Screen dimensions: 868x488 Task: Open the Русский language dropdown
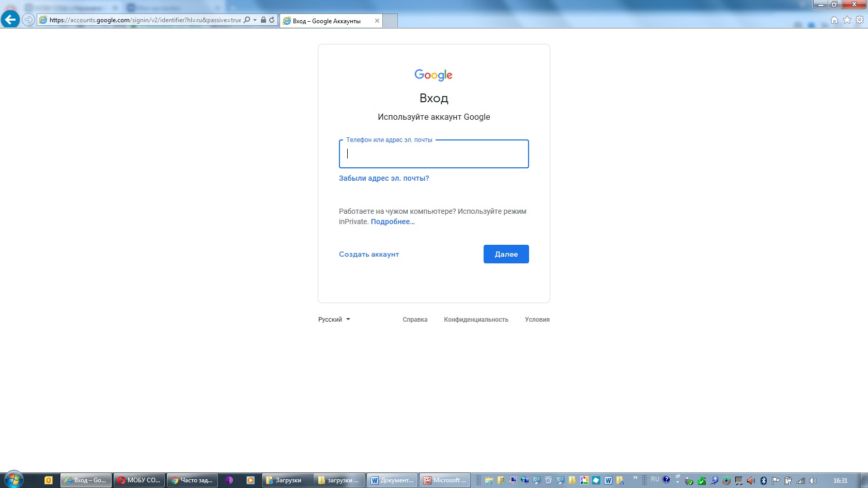point(334,320)
